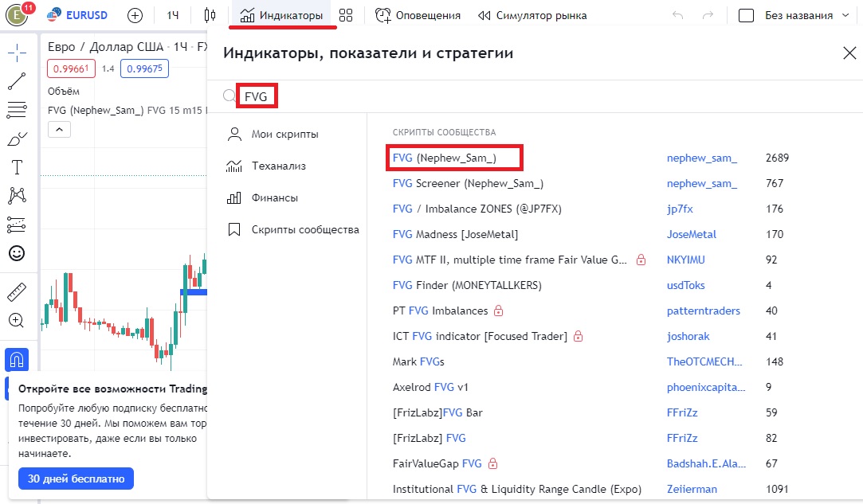863x504 pixels.
Task: Open the emoji icons tool
Action: [17, 253]
